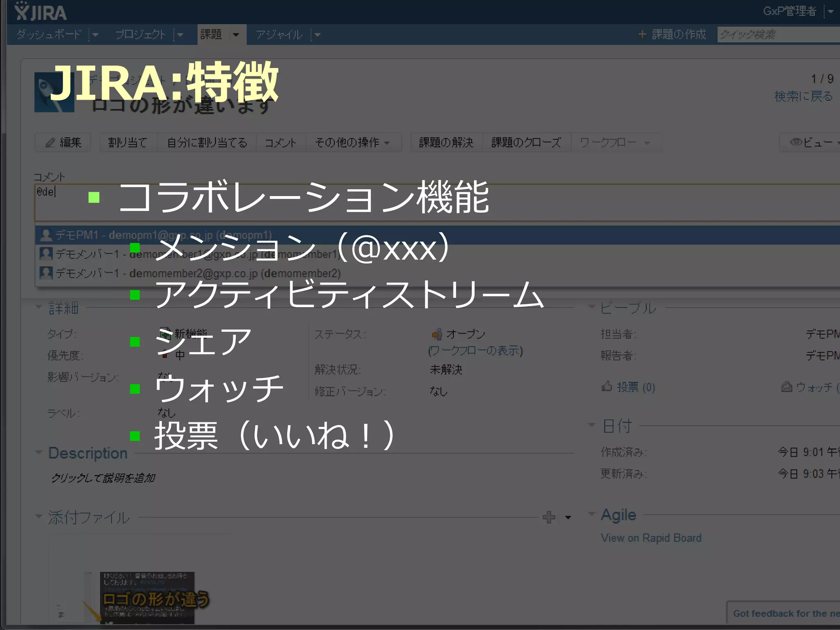Click the 未解決 resolution value
The height and width of the screenshot is (630, 840).
click(x=446, y=370)
